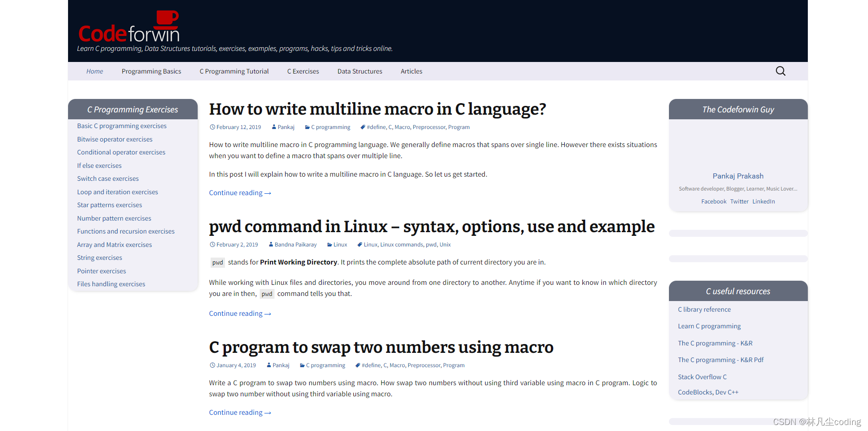Continue reading multiline macro article
The image size is (868, 431).
coord(240,193)
